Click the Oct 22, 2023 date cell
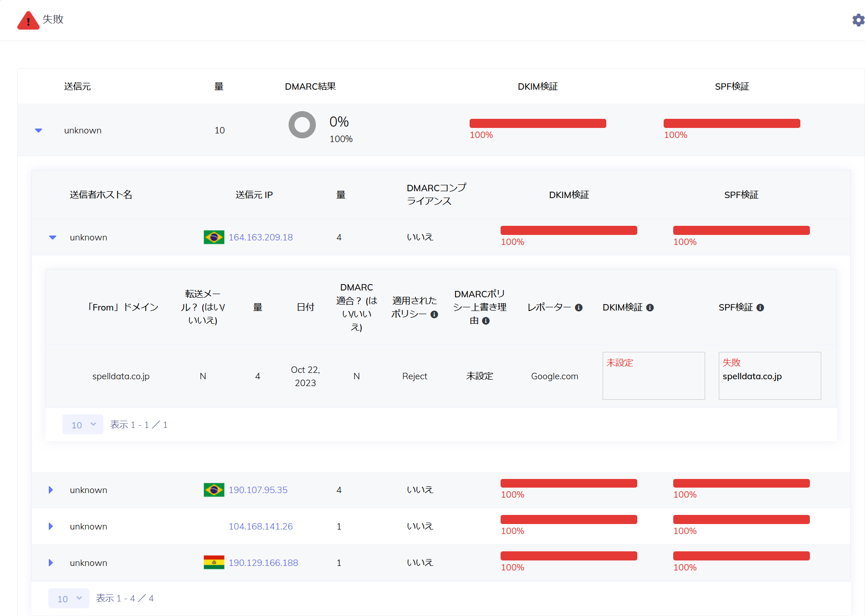This screenshot has height=616, width=865. tap(305, 376)
